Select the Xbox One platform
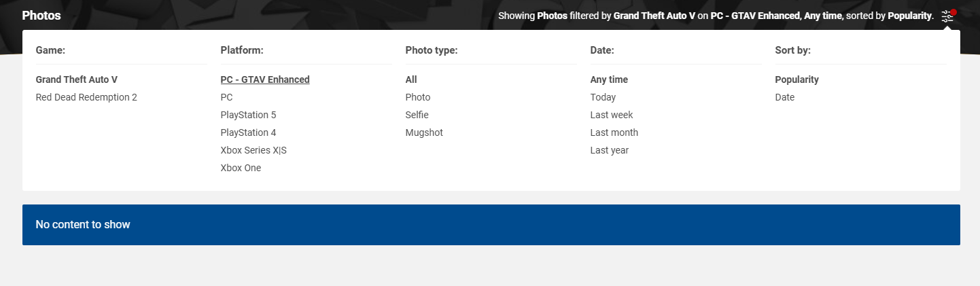Viewport: 980px width, 286px height. [x=241, y=168]
